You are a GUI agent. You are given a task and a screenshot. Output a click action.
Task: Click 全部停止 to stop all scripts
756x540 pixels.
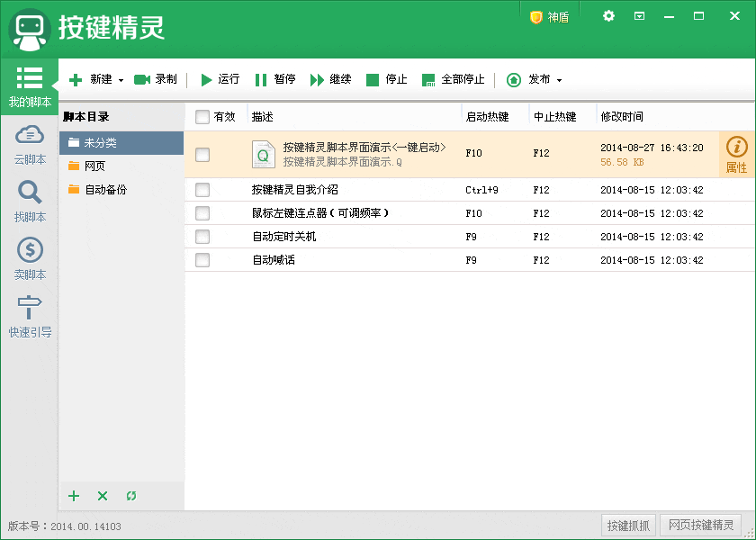coord(451,79)
